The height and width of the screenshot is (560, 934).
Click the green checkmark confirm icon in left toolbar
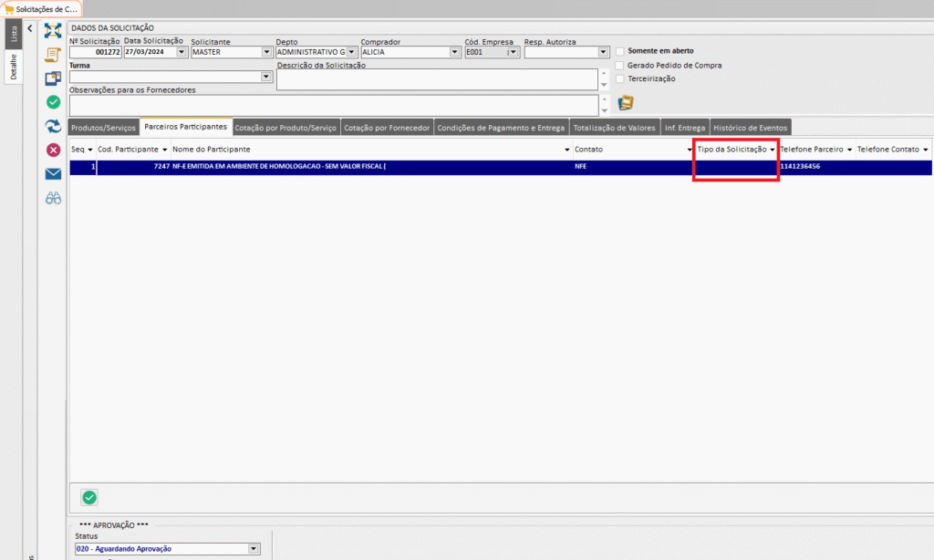(x=53, y=102)
